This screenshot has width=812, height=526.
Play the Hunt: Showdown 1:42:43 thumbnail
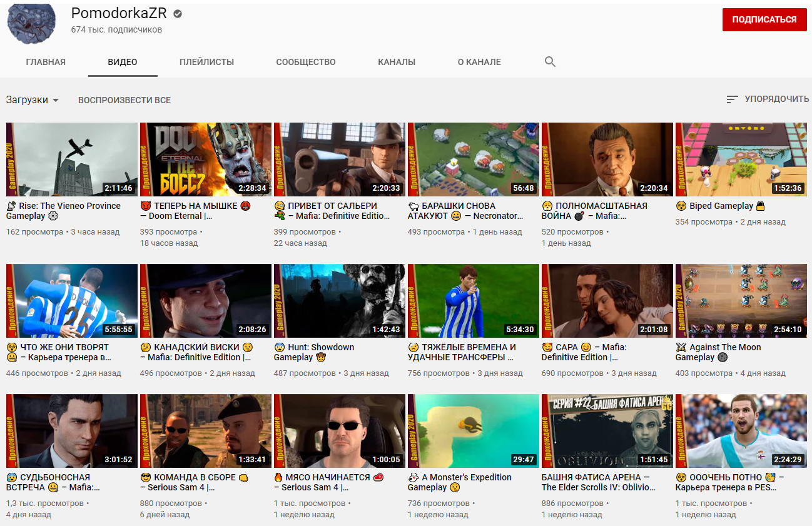click(x=340, y=301)
